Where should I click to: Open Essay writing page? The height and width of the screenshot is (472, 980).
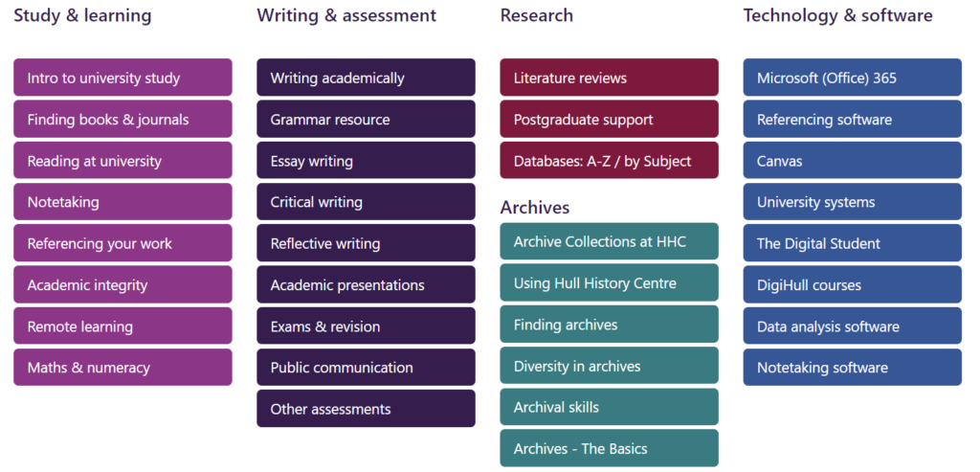[366, 161]
